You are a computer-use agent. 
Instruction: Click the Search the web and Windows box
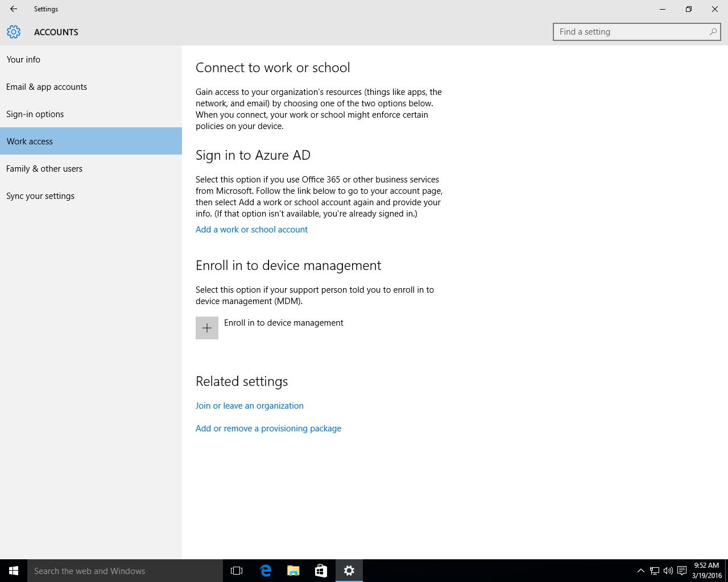tap(125, 571)
